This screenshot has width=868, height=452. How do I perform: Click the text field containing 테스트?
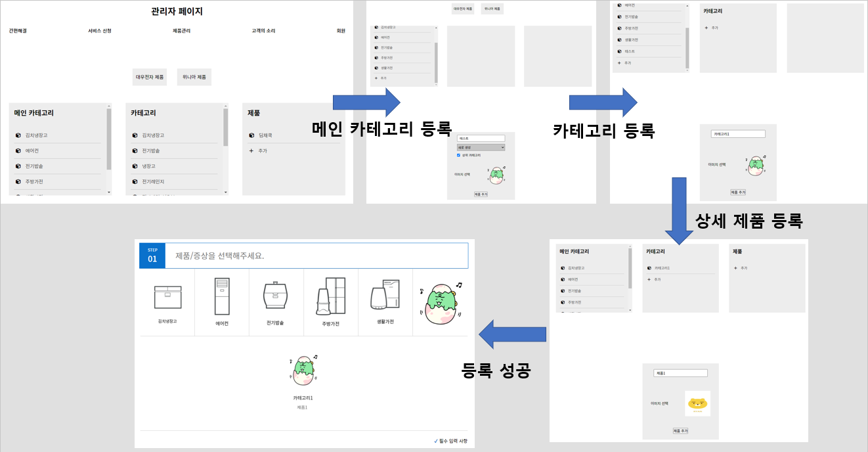tap(481, 139)
